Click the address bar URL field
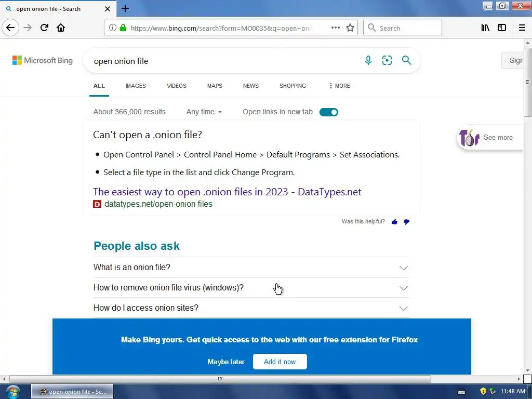The height and width of the screenshot is (399, 532). click(x=220, y=28)
